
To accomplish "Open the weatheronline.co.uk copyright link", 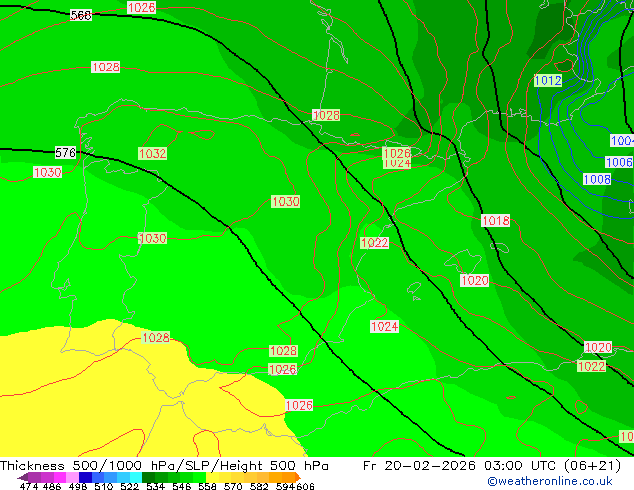I will pos(549,481).
